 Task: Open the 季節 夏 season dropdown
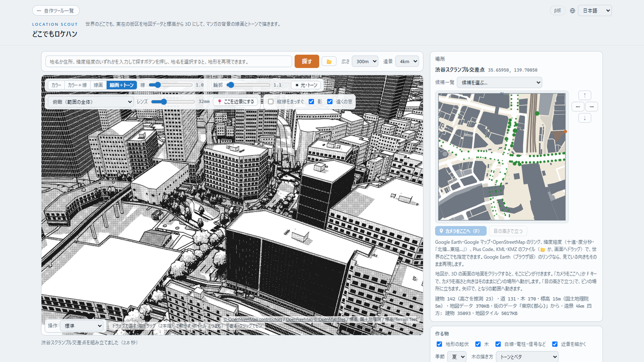pyautogui.click(x=457, y=356)
